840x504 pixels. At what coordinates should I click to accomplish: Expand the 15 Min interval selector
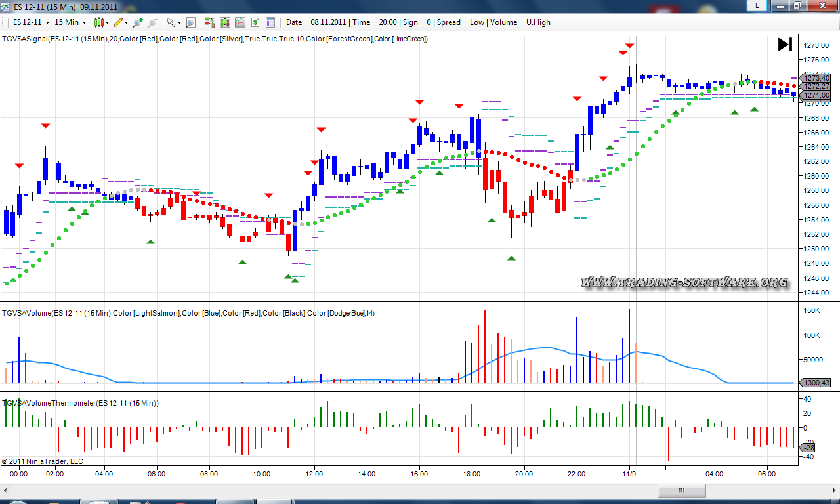coord(70,22)
